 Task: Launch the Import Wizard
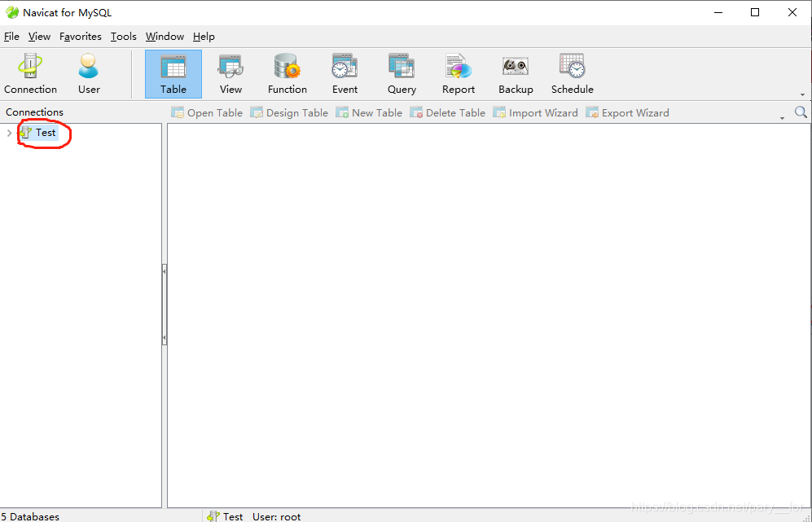[x=535, y=112]
